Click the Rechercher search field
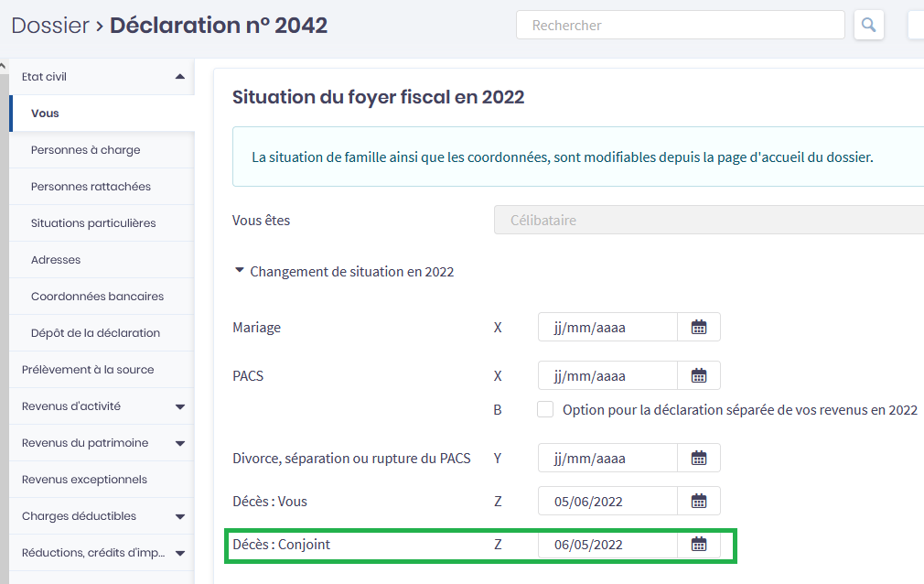 pos(680,26)
